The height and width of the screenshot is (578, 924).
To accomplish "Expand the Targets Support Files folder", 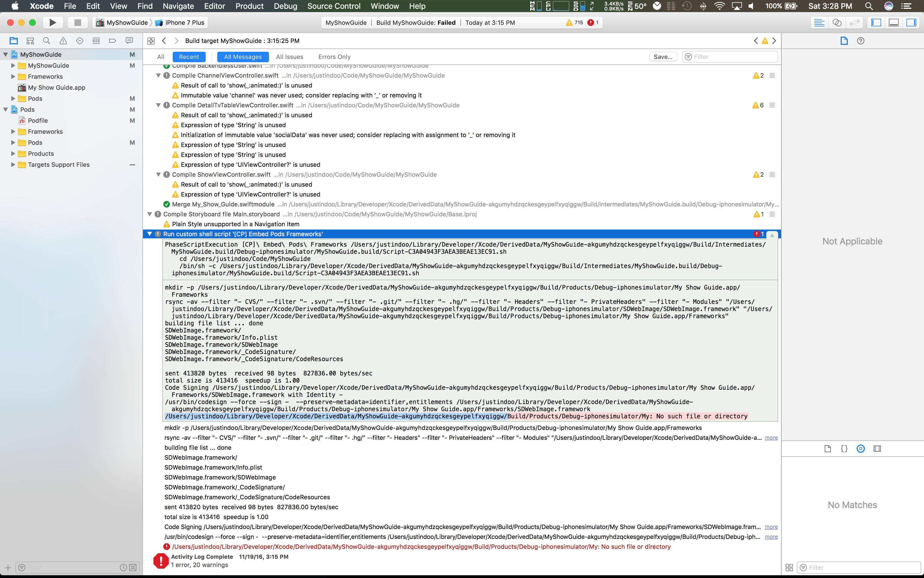I will pos(13,164).
